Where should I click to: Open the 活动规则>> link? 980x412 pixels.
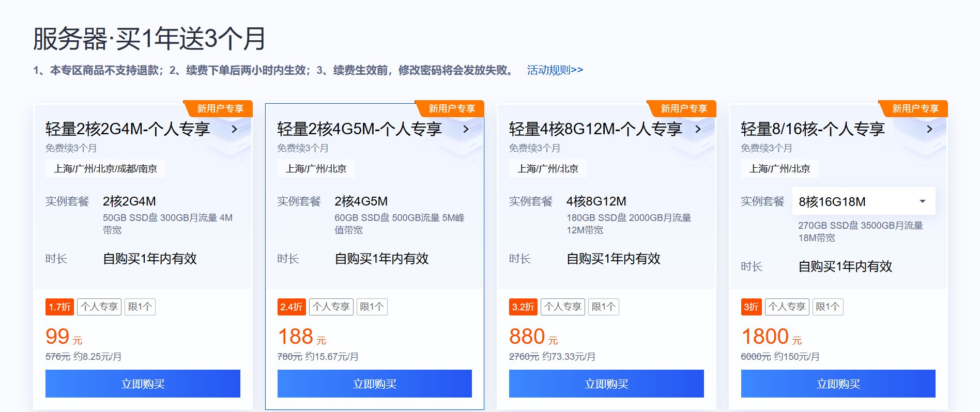[x=555, y=70]
